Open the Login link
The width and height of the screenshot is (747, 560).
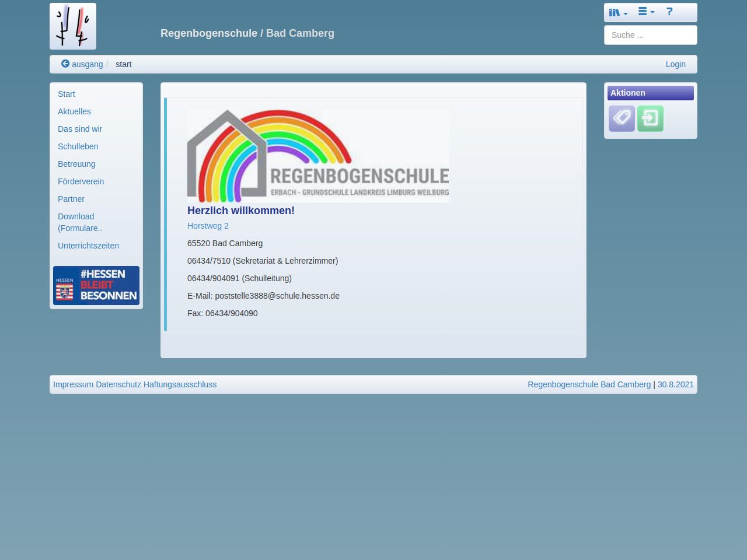(675, 64)
